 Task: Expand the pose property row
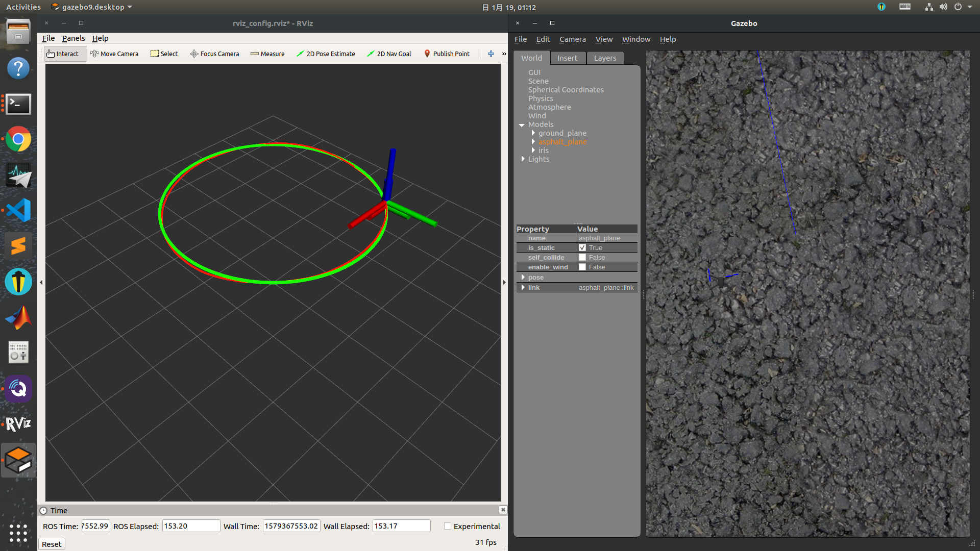coord(523,278)
